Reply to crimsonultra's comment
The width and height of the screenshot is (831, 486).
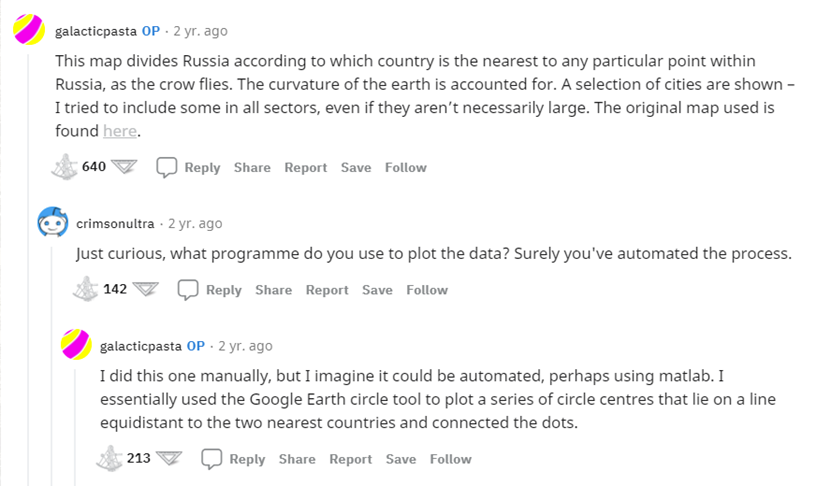211,289
